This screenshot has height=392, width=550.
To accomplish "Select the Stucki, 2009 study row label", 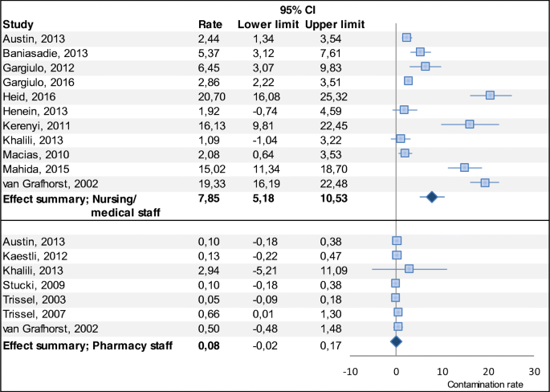I will tap(31, 283).
